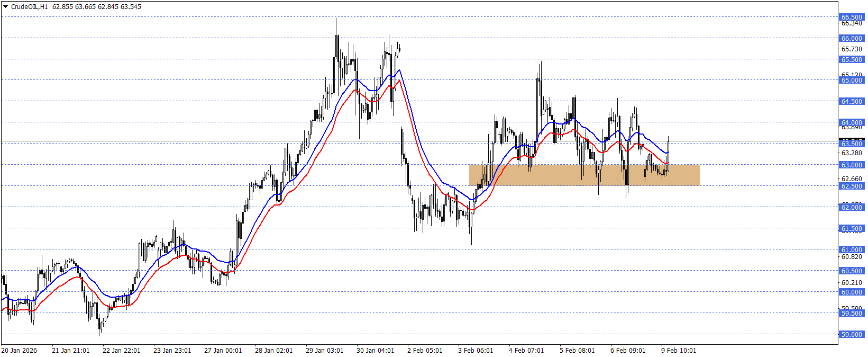Select the 9 Feb 10:01 time label
This screenshot has height=357, width=868.
[x=679, y=351]
